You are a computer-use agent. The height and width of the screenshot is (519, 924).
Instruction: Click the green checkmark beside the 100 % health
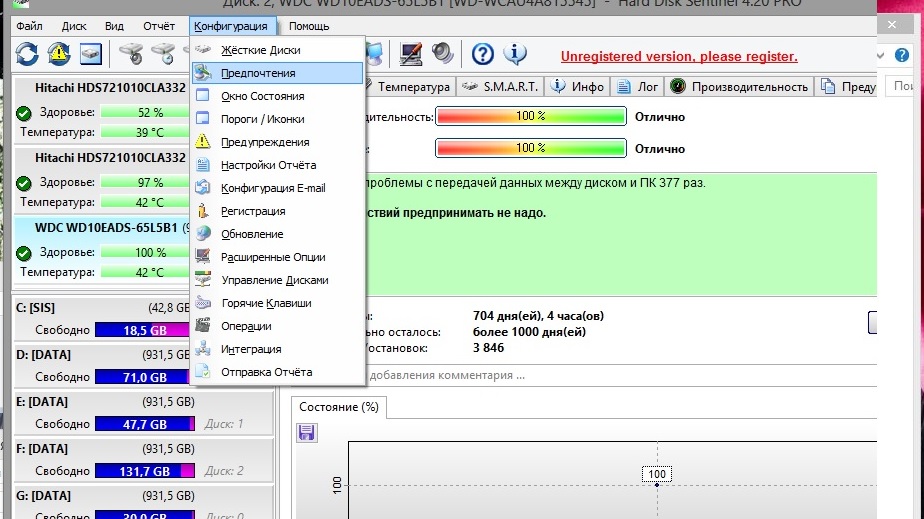point(24,253)
